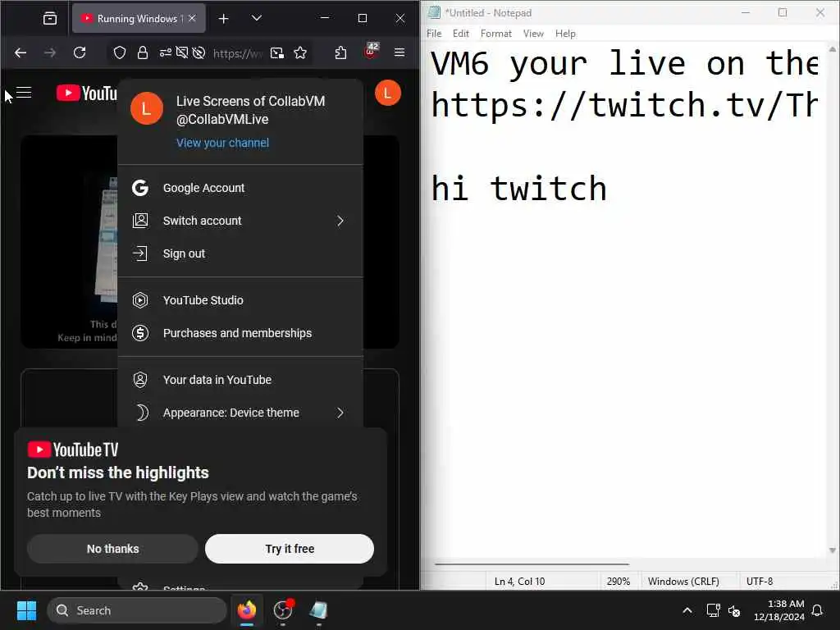This screenshot has width=840, height=630.
Task: Expand Switch account submenu
Action: click(240, 221)
